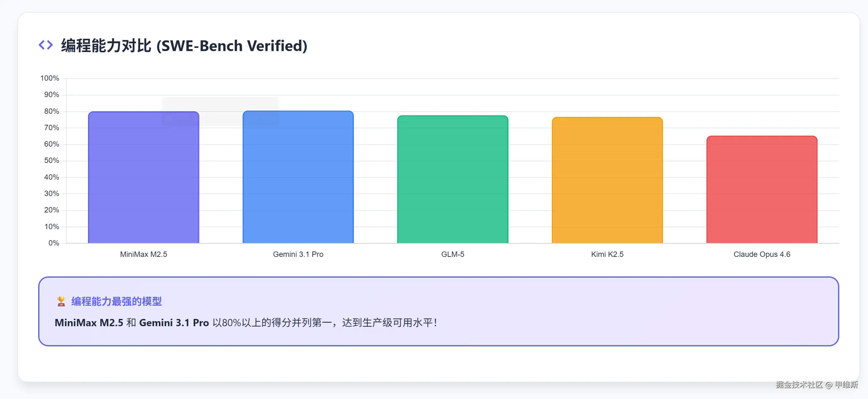This screenshot has height=399, width=868.
Task: Click the green GLM-5 bar
Action: point(453,179)
